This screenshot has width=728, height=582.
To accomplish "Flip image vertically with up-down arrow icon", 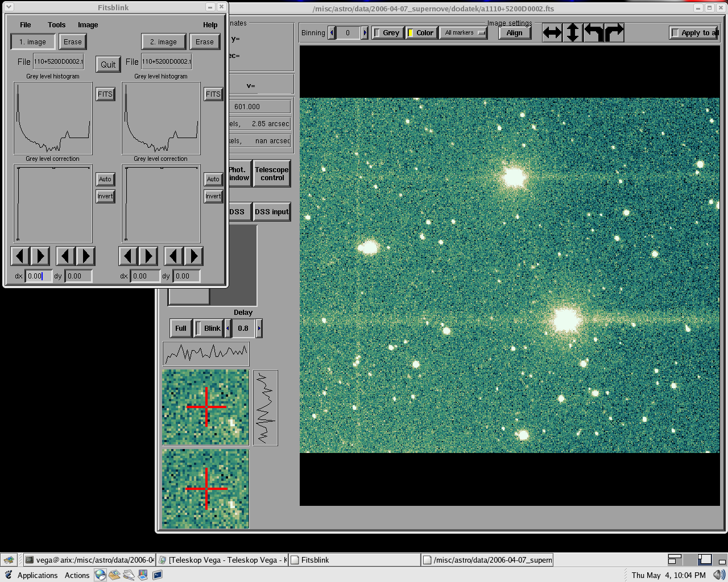I will [x=573, y=33].
